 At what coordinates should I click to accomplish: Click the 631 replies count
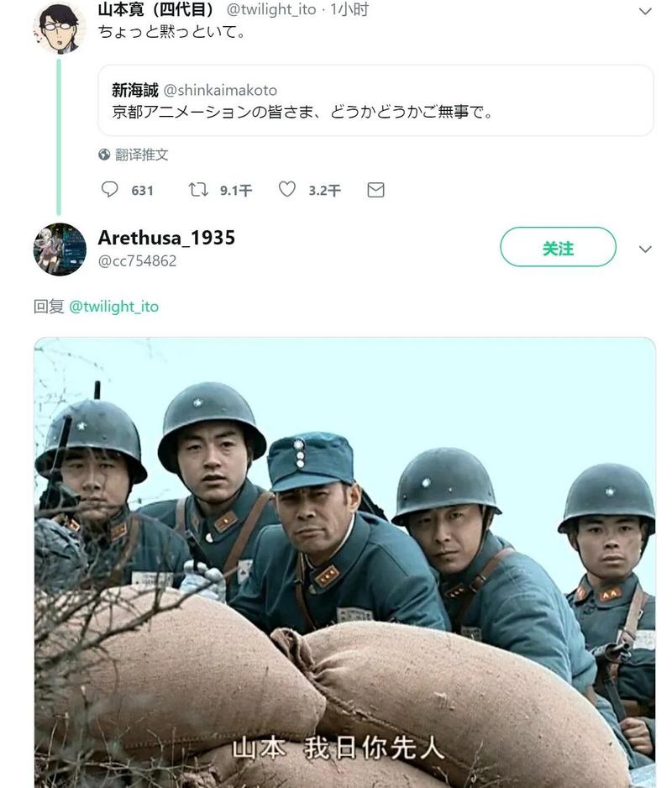(142, 191)
